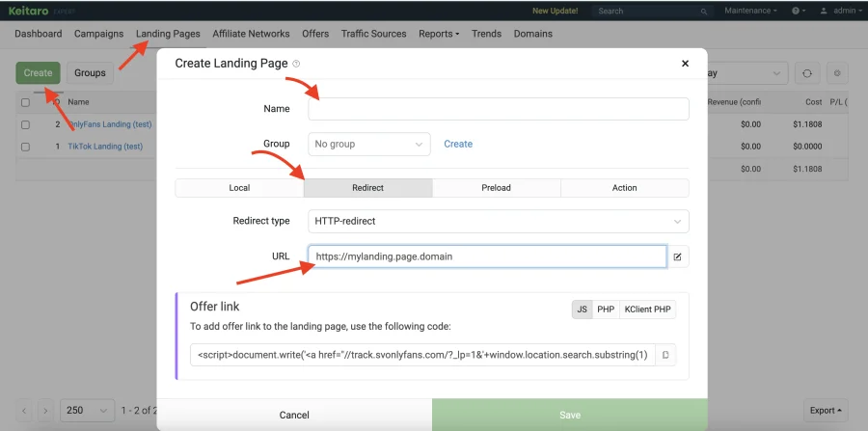
Task: Tick the checkbox for OnlyFans Landing row
Action: (26, 124)
